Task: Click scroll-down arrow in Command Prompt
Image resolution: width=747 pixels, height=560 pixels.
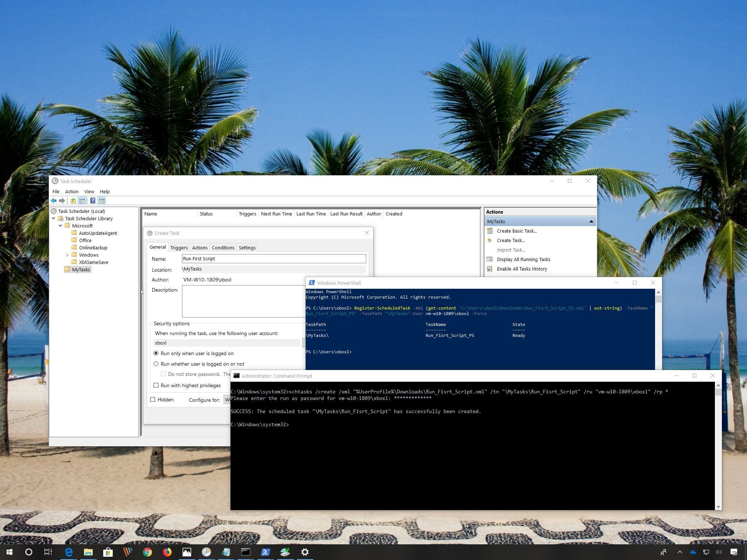Action: tap(718, 506)
